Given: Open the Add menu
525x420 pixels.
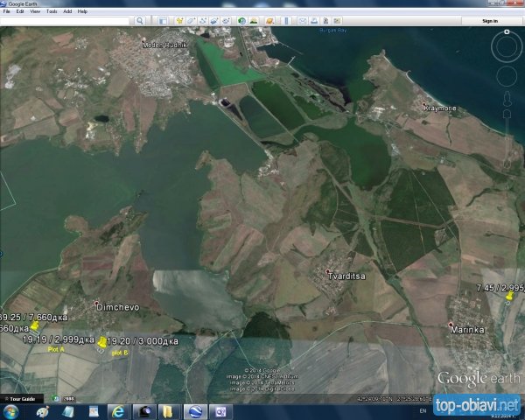Looking at the screenshot, I should click(x=67, y=11).
